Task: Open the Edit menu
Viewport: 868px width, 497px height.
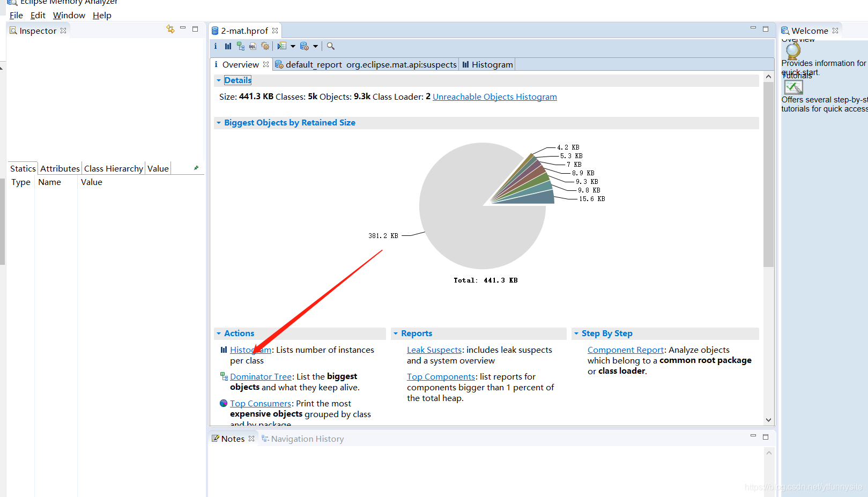Action: click(x=38, y=15)
